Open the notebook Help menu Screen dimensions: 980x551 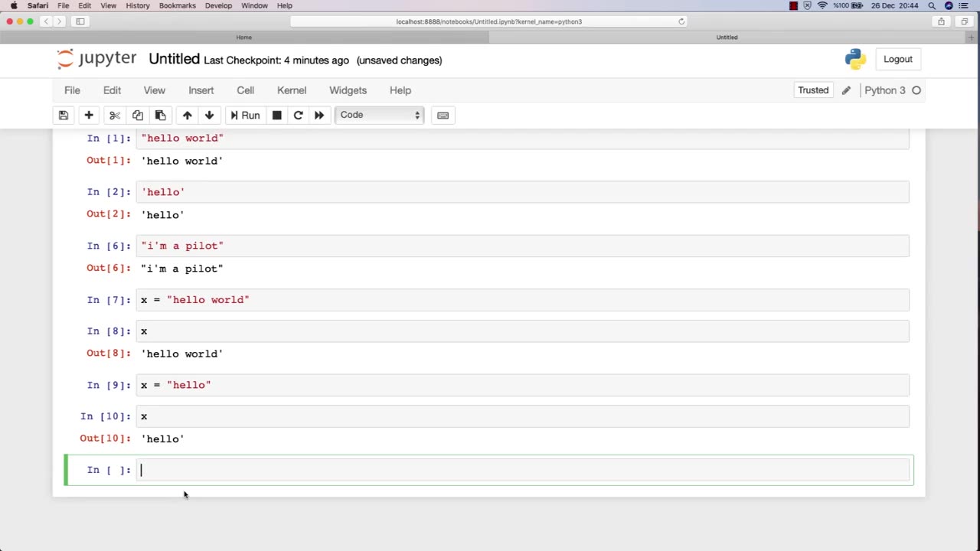click(x=400, y=90)
